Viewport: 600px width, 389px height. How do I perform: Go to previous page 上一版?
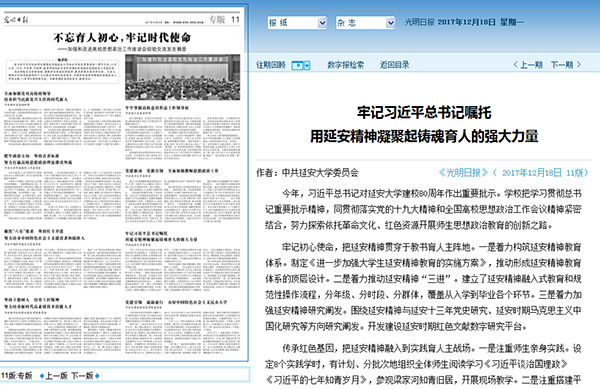(x=57, y=376)
